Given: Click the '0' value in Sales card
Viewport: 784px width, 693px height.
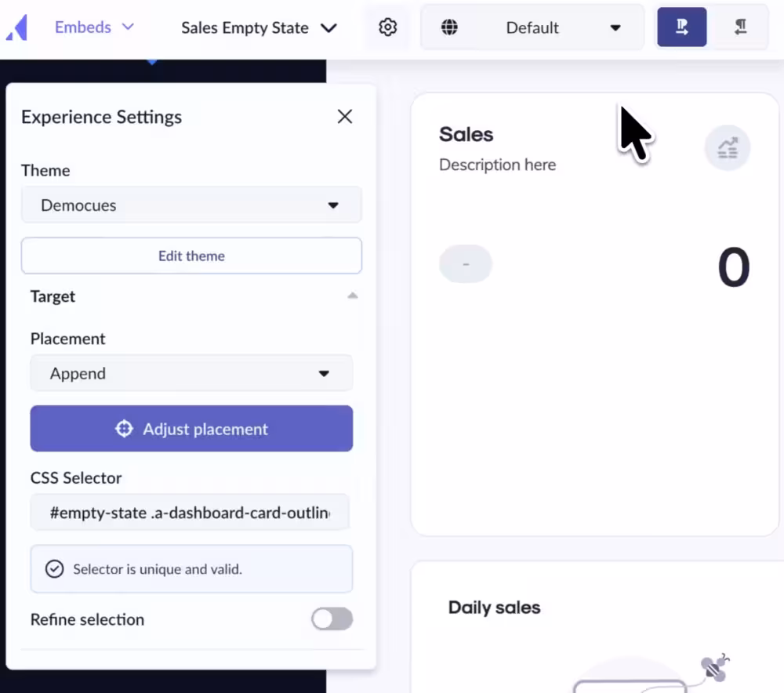Looking at the screenshot, I should 734,267.
